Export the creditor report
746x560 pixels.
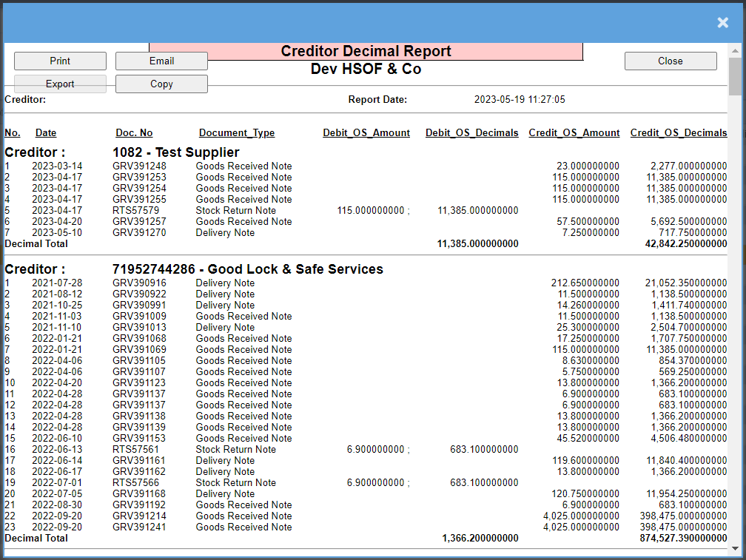[x=60, y=84]
